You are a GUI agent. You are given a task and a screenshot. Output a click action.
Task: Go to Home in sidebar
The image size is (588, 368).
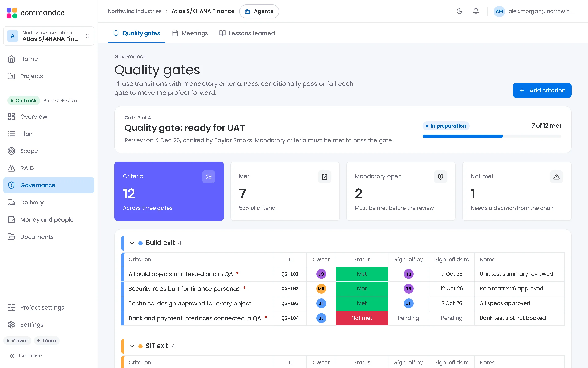pyautogui.click(x=49, y=59)
